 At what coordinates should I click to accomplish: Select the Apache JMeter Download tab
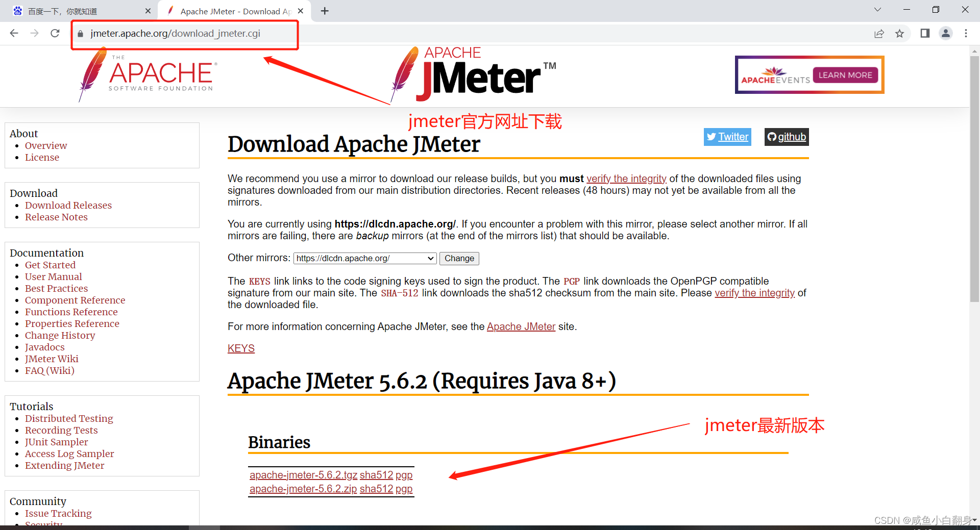(235, 11)
